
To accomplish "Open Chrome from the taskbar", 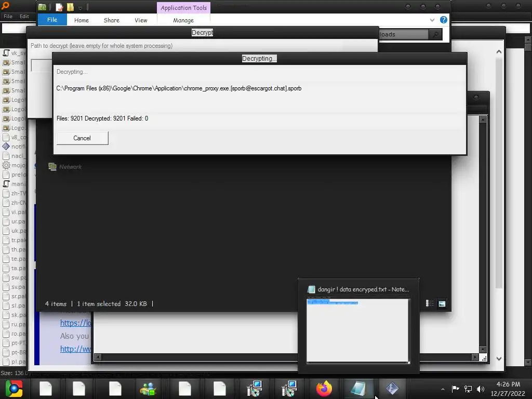I will 14,389.
